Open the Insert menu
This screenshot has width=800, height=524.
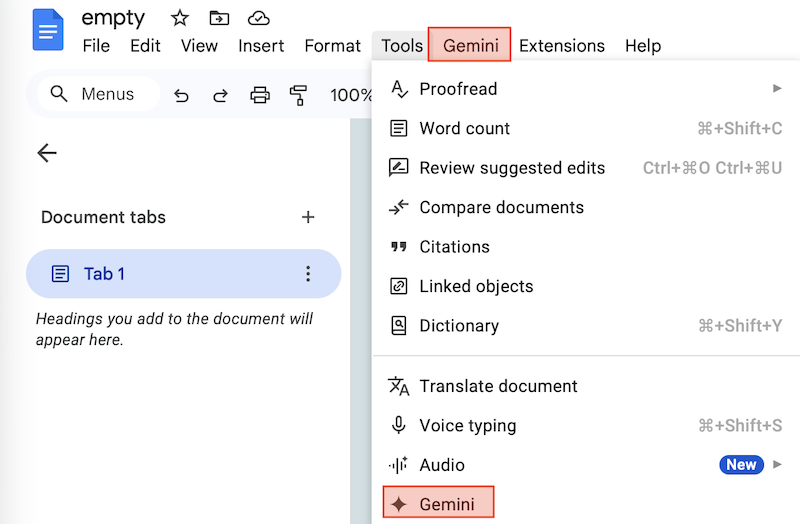point(261,46)
